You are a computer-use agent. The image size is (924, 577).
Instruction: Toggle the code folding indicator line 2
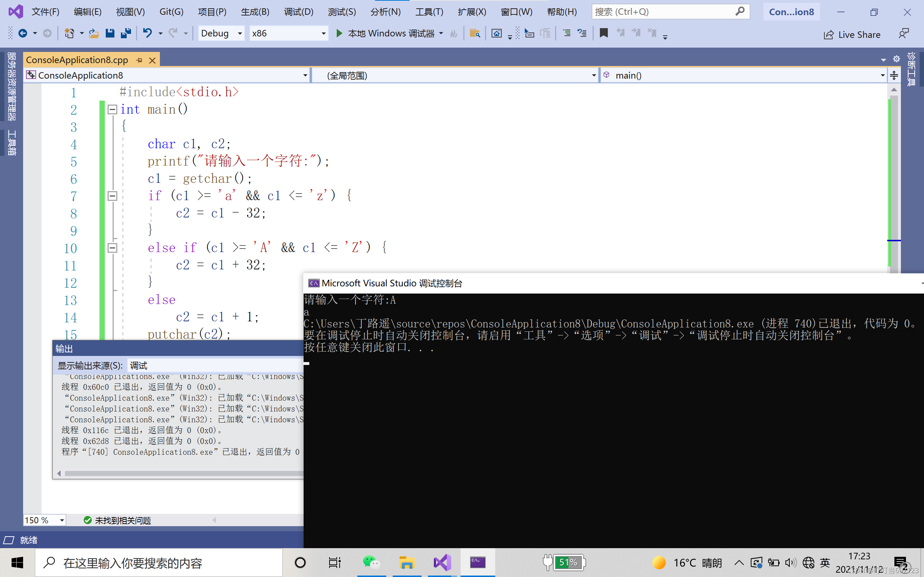point(111,108)
